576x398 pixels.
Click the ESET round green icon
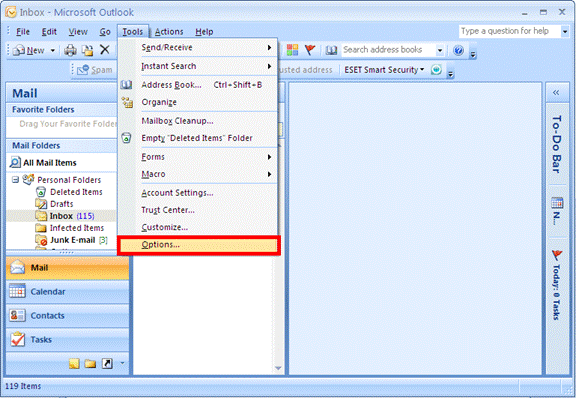tap(436, 69)
